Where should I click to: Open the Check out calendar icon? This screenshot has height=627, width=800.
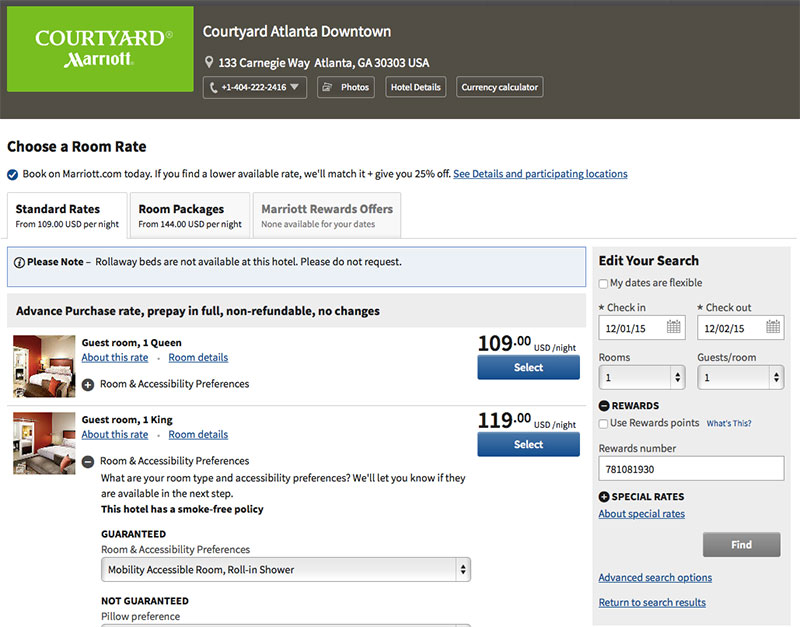(x=773, y=327)
